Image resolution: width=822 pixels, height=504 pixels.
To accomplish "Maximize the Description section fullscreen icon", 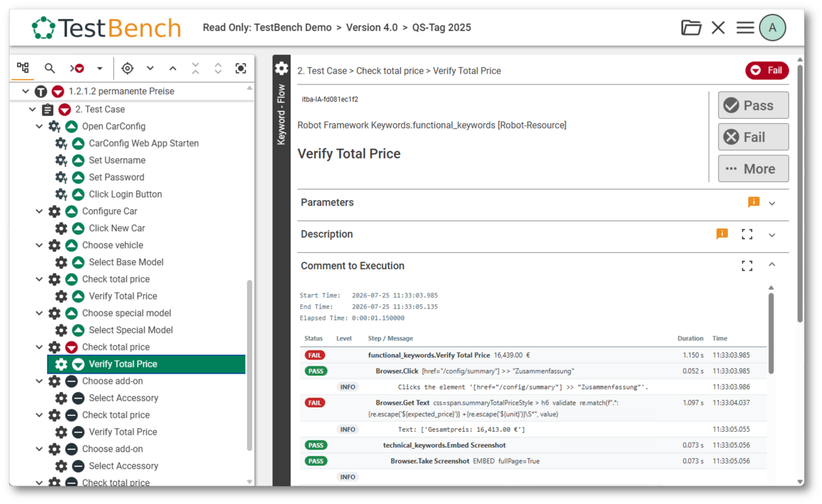I will click(x=747, y=234).
